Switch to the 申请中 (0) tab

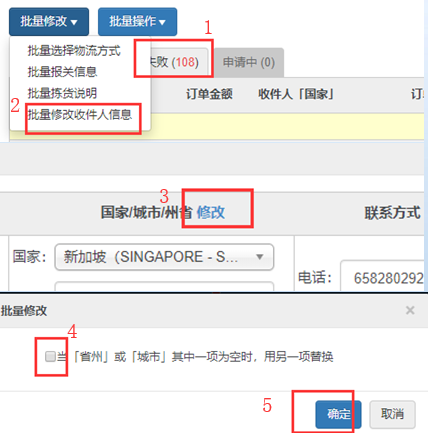tap(249, 62)
